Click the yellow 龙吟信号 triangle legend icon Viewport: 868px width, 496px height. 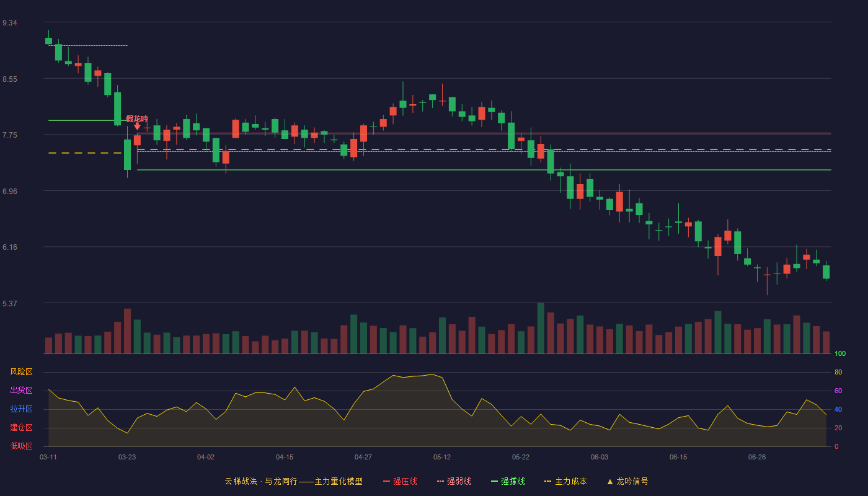point(610,482)
